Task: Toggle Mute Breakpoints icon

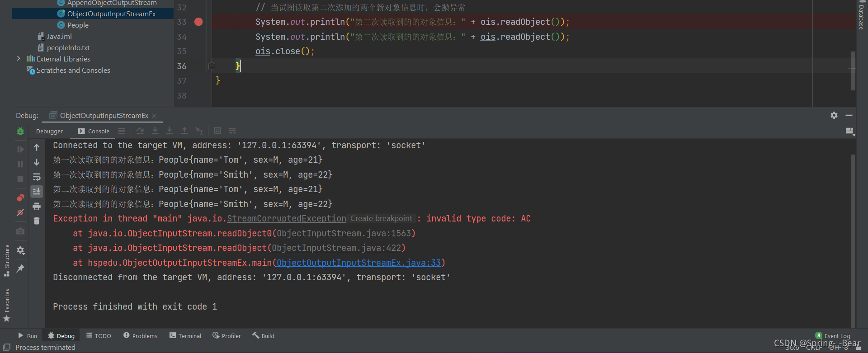Action: click(x=20, y=212)
